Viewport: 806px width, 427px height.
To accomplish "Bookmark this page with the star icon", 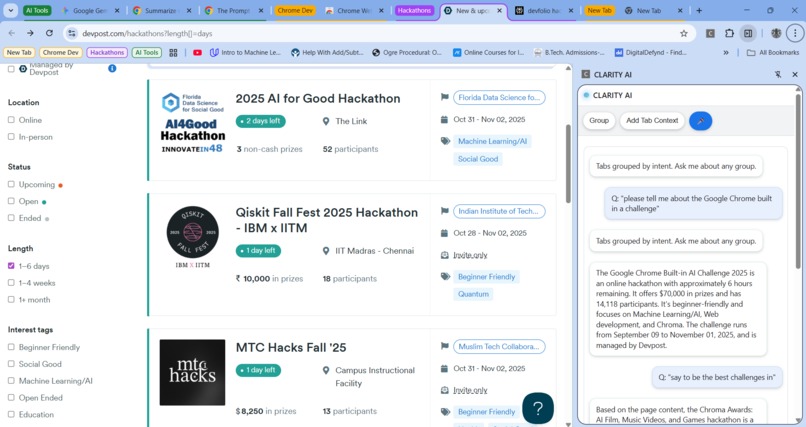I will tap(684, 33).
